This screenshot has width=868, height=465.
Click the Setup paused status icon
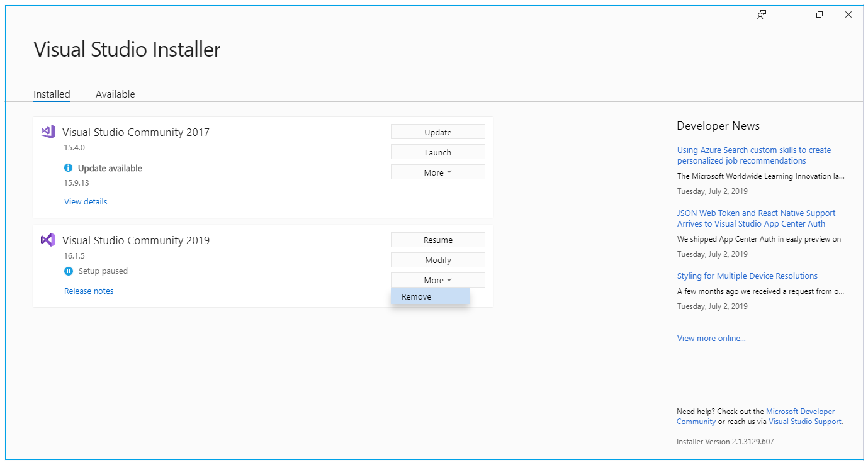pyautogui.click(x=69, y=271)
